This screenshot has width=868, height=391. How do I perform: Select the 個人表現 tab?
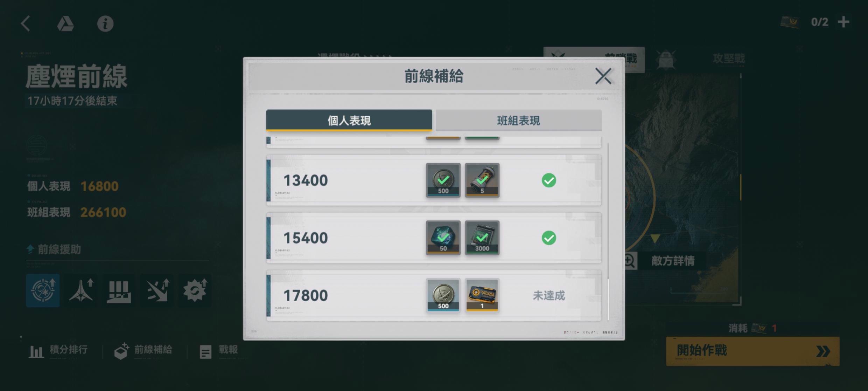pyautogui.click(x=349, y=121)
